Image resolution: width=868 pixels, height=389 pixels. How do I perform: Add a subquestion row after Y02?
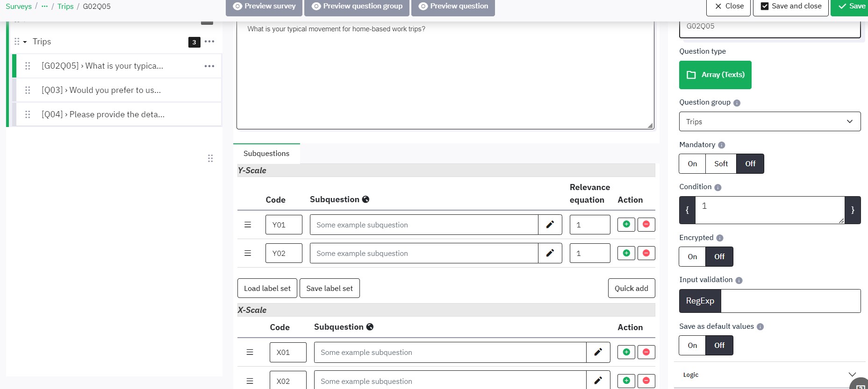[x=626, y=253]
